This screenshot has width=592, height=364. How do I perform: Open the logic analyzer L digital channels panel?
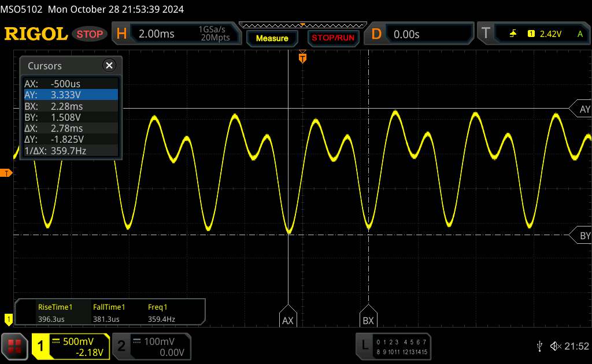(394, 346)
